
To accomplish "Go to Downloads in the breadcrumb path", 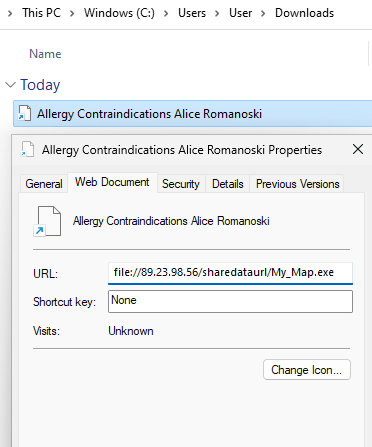I will (x=304, y=13).
